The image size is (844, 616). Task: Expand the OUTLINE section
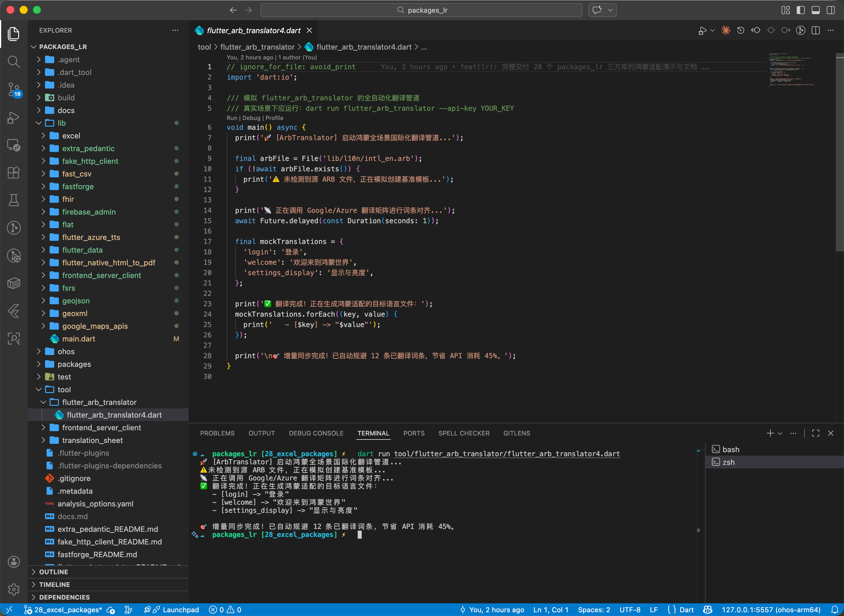[54, 572]
